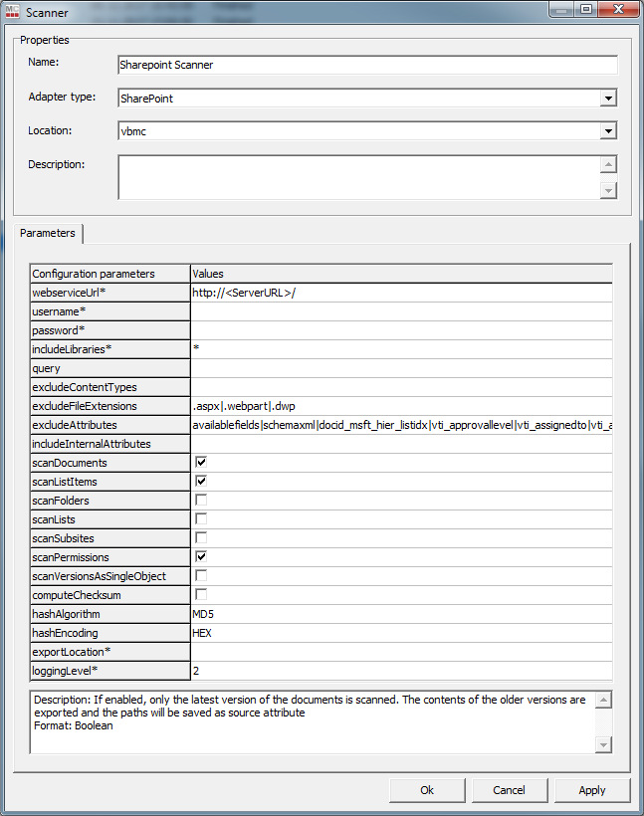
Task: Click the username value cell
Action: tap(400, 311)
